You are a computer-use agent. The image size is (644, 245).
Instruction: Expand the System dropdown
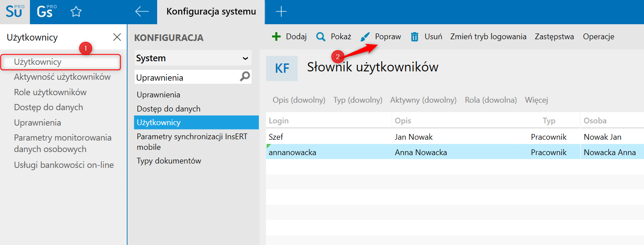point(193,58)
